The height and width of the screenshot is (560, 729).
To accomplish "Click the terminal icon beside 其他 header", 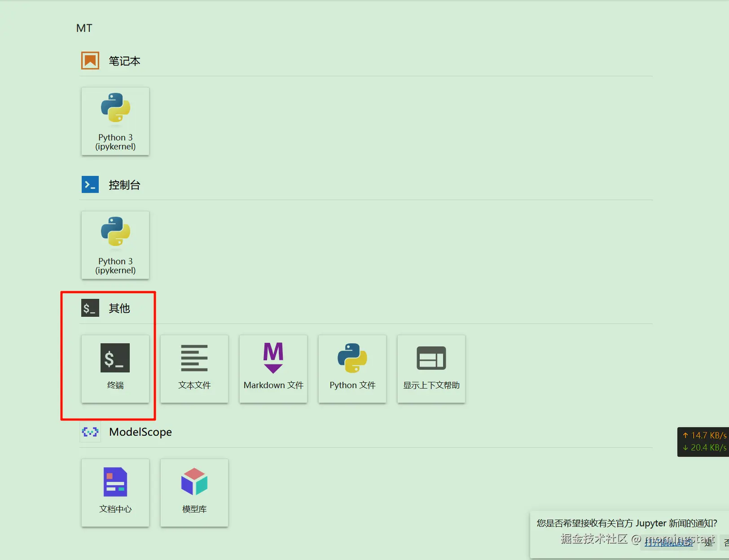I will pyautogui.click(x=90, y=308).
